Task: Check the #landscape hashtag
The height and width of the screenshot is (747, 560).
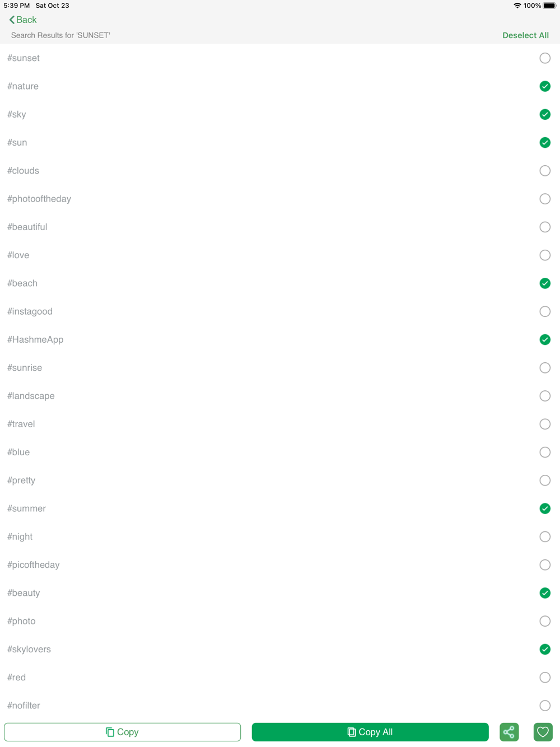Action: coord(545,396)
